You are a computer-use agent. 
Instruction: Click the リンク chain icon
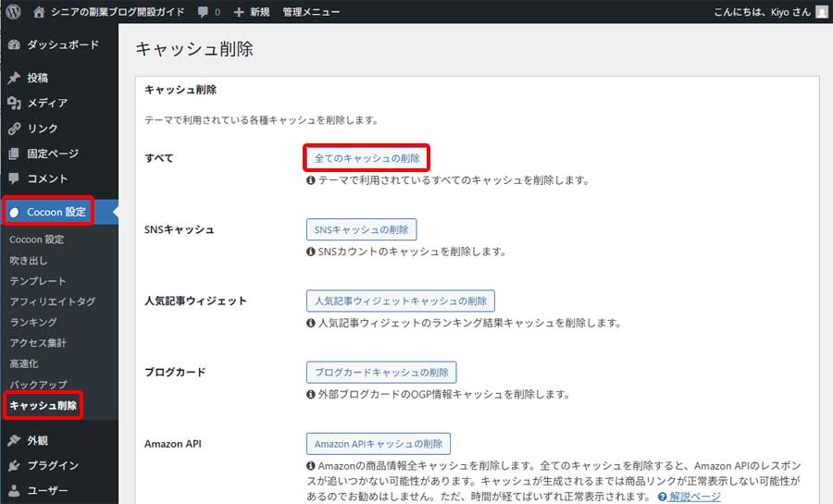(14, 129)
